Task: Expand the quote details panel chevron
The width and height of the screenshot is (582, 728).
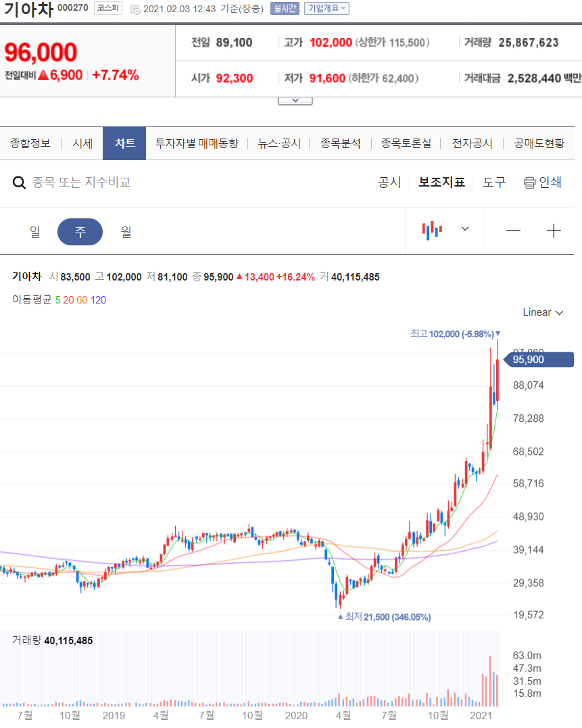Action: click(x=295, y=101)
